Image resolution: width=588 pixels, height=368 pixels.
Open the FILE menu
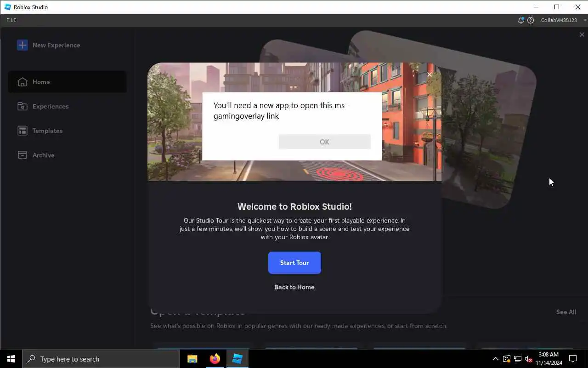(11, 20)
